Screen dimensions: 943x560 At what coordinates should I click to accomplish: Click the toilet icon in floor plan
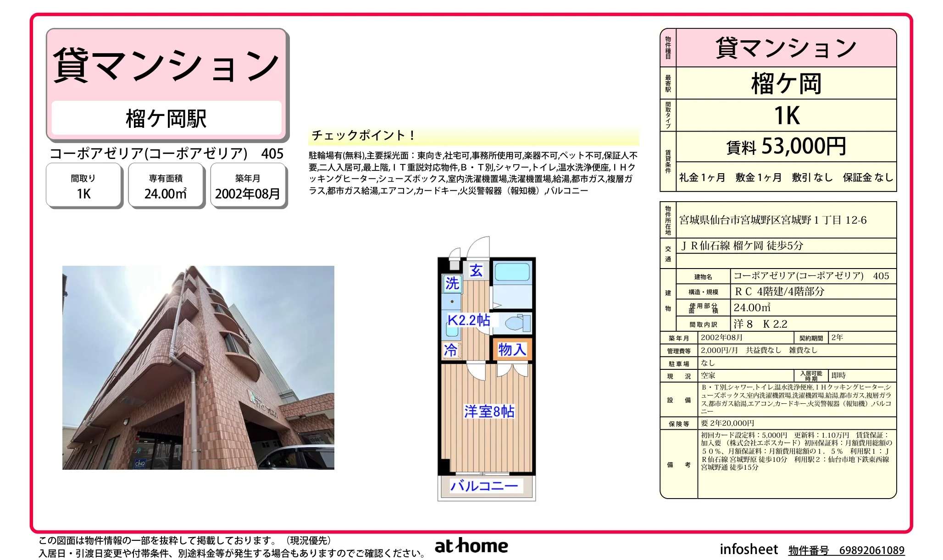pos(517,323)
